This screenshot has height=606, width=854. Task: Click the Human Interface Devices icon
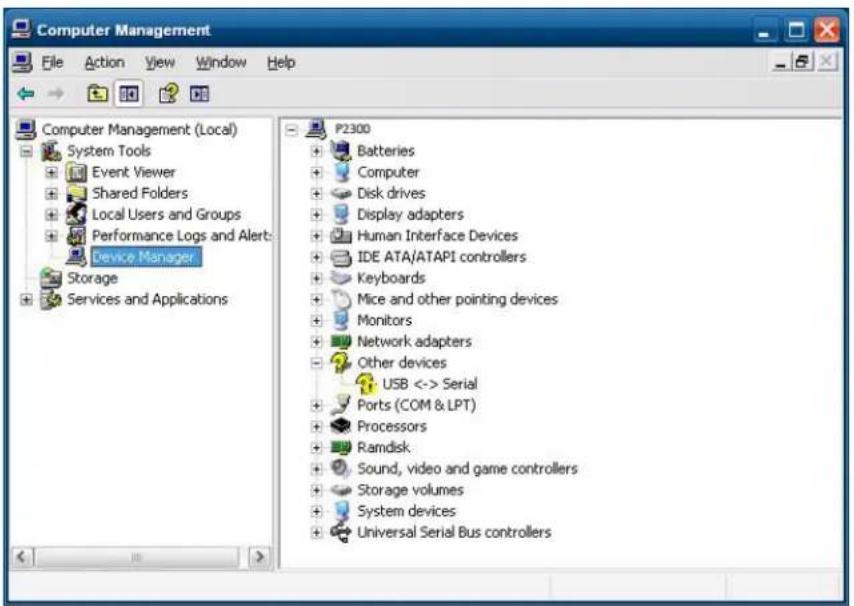point(341,235)
